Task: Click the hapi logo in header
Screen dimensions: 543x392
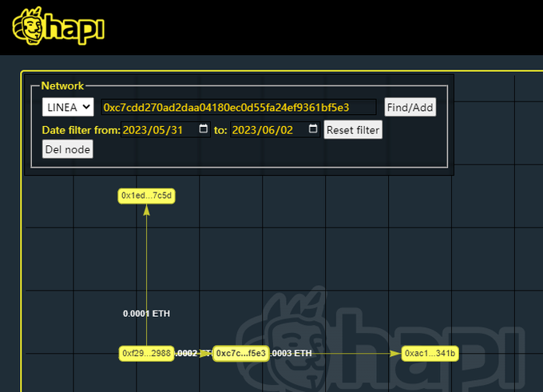Action: pyautogui.click(x=58, y=26)
